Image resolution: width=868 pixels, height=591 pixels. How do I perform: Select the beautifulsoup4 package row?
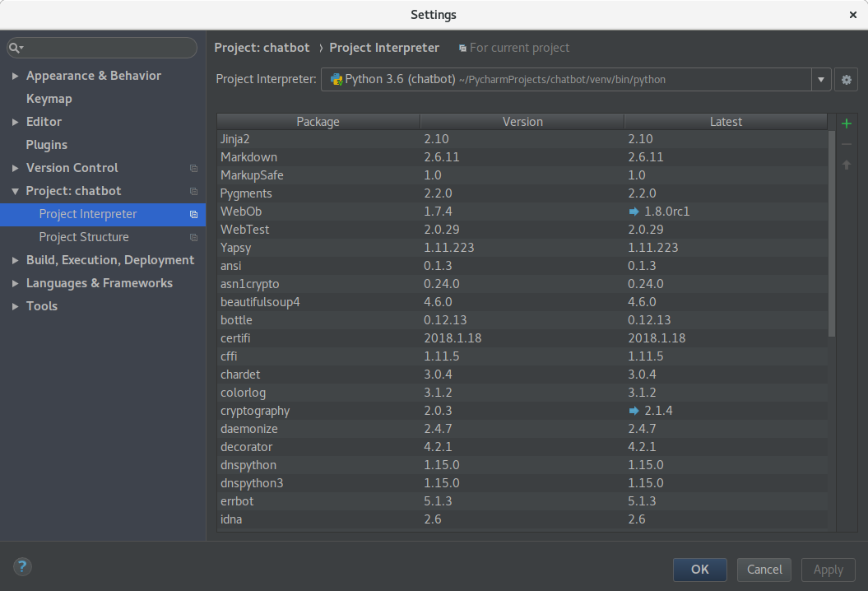click(522, 302)
